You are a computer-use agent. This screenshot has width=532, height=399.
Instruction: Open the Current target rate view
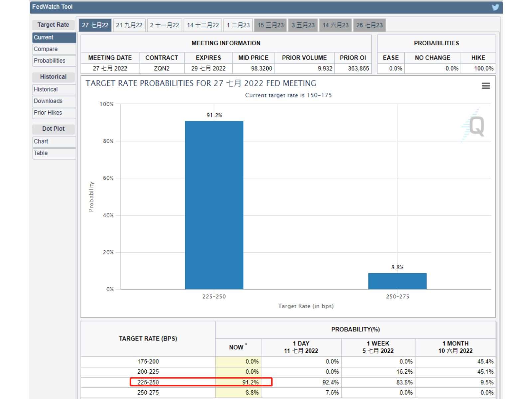54,38
